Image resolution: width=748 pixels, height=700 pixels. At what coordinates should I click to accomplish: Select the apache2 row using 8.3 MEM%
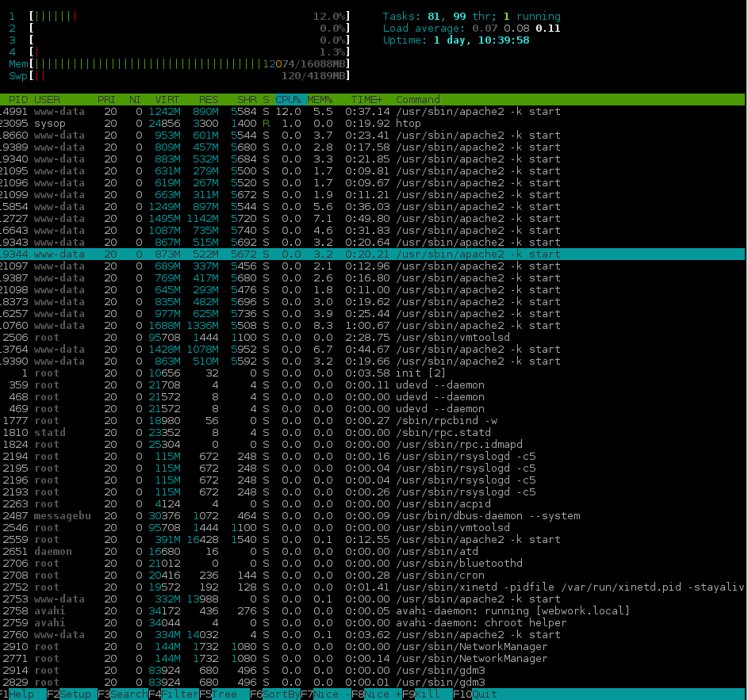372,326
